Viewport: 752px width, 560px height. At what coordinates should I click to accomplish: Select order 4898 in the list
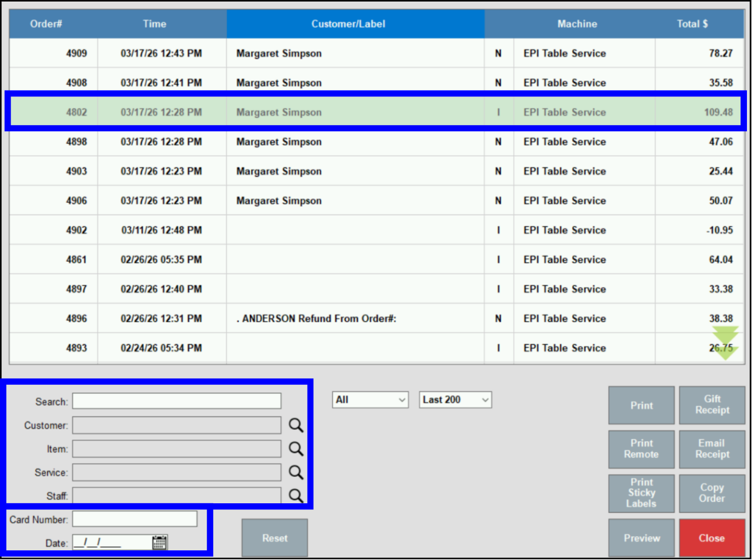tap(355, 142)
